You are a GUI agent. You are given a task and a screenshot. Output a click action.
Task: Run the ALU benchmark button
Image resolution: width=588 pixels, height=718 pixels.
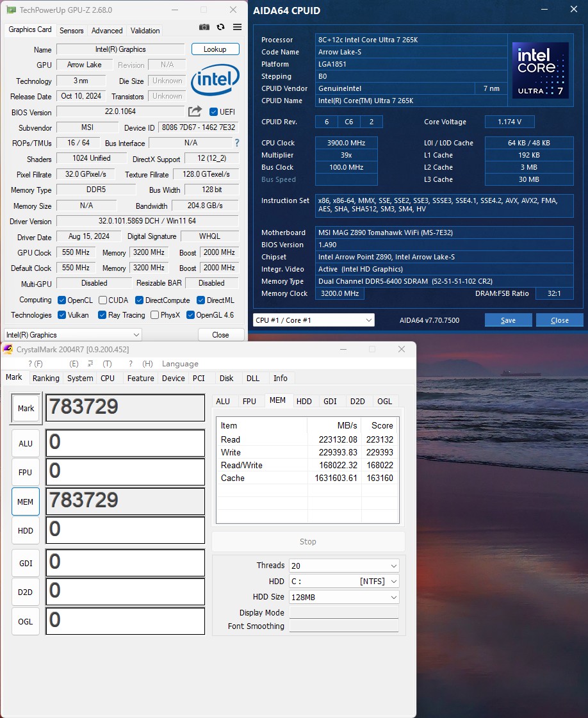click(x=26, y=443)
